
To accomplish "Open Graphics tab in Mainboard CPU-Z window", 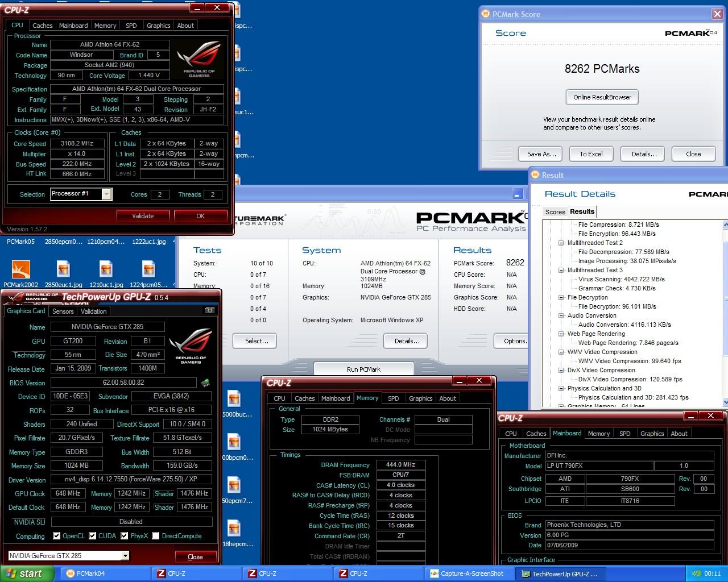I will tap(652, 434).
